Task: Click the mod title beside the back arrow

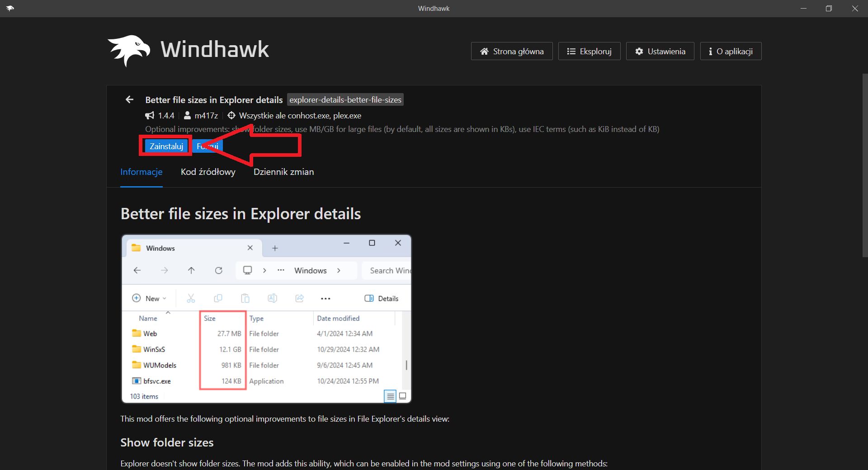Action: click(x=214, y=100)
